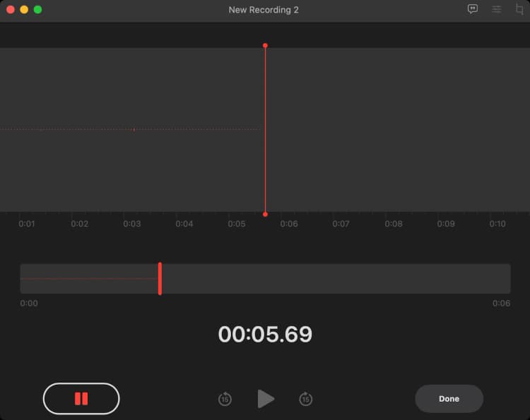Viewport: 530px width, 420px height.
Task: Click the red playhead in overview bar
Action: click(160, 279)
